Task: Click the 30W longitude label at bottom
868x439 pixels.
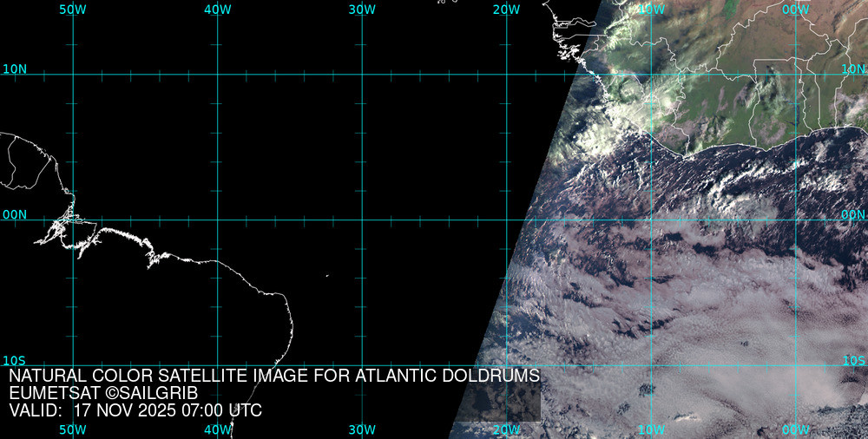Action: coord(361,429)
